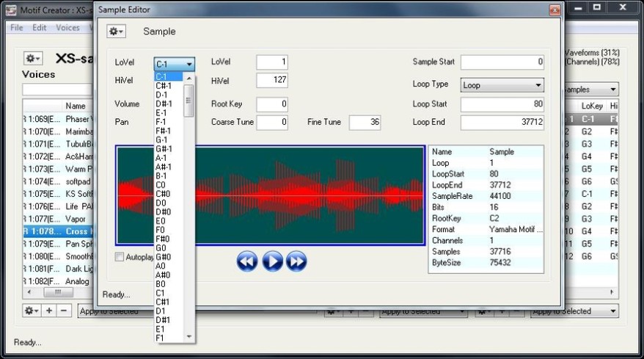Open the Samples dropdown in main window

pos(591,90)
